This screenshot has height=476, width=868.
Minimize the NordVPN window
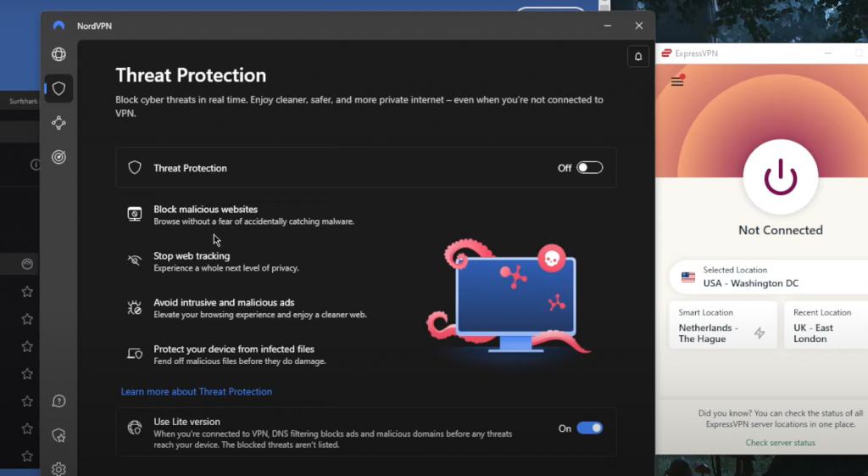click(607, 25)
